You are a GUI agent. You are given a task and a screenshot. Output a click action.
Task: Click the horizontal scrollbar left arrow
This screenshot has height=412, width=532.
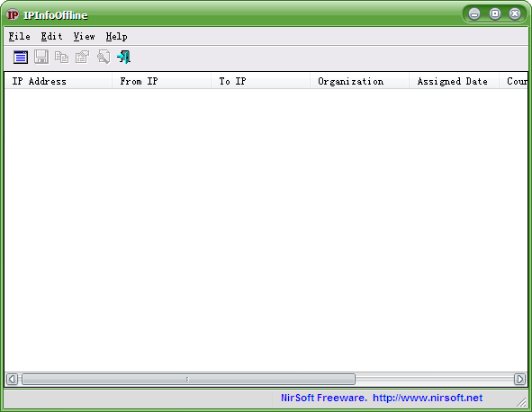12,379
